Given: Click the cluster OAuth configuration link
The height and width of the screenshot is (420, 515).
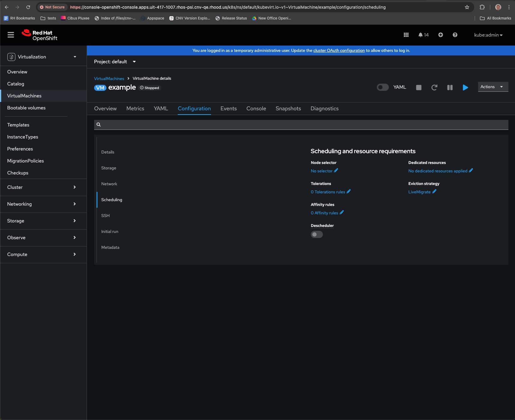Looking at the screenshot, I should 339,50.
